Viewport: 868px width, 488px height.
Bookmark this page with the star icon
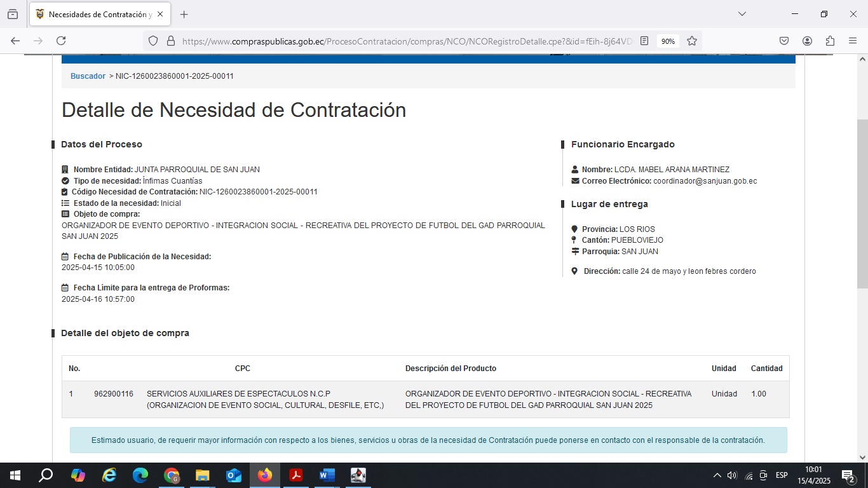692,41
